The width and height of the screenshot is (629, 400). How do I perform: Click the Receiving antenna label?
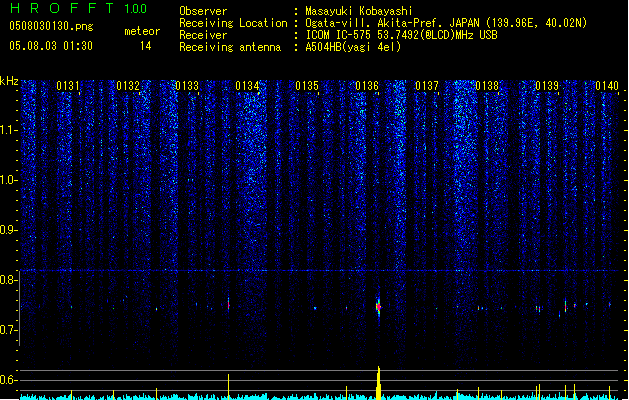pyautogui.click(x=230, y=47)
